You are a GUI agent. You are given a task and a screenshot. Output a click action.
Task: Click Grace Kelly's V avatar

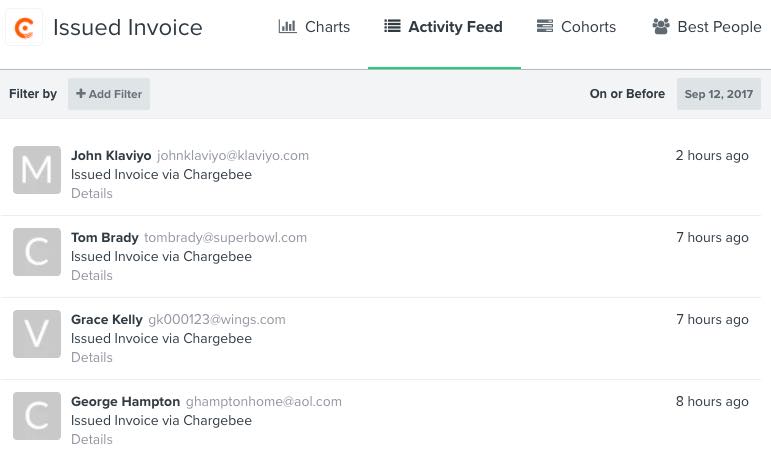[x=37, y=334]
